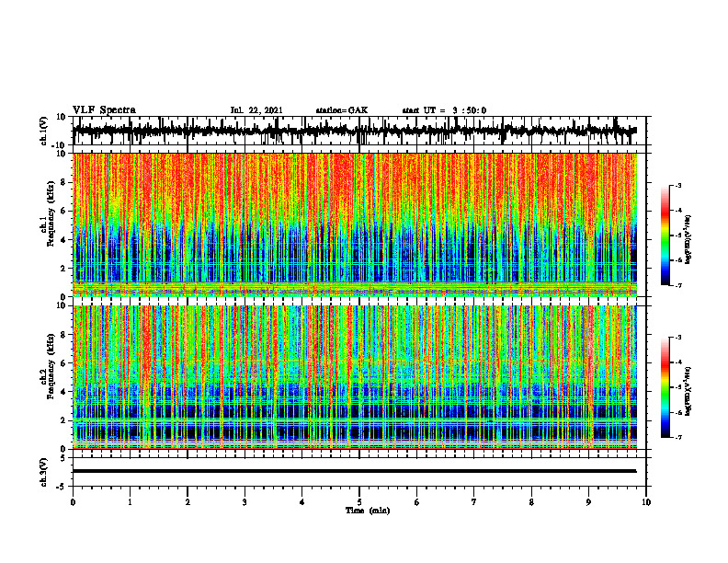Click inside the ch.2 spectrogram panel
The width and height of the screenshot is (728, 563).
click(x=354, y=377)
